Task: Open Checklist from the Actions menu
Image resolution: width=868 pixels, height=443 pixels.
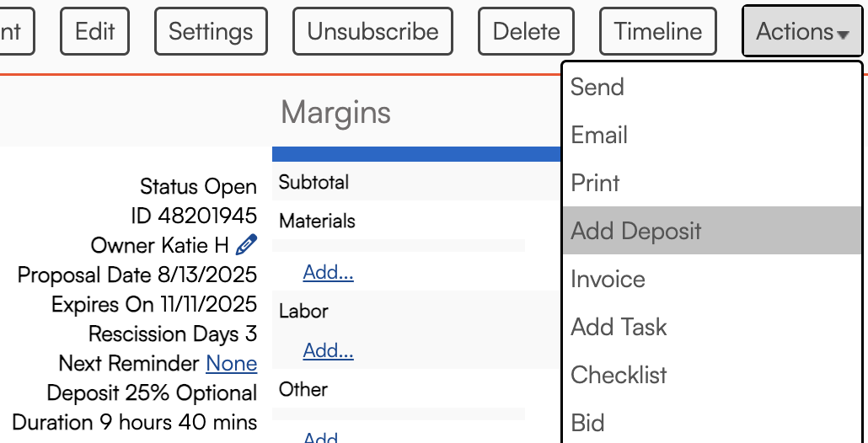Action: [619, 375]
